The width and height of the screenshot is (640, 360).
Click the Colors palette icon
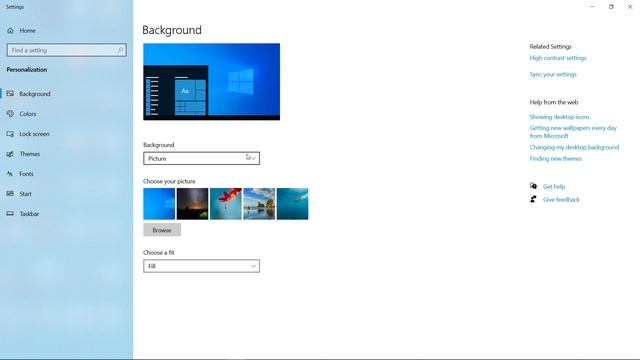[10, 113]
